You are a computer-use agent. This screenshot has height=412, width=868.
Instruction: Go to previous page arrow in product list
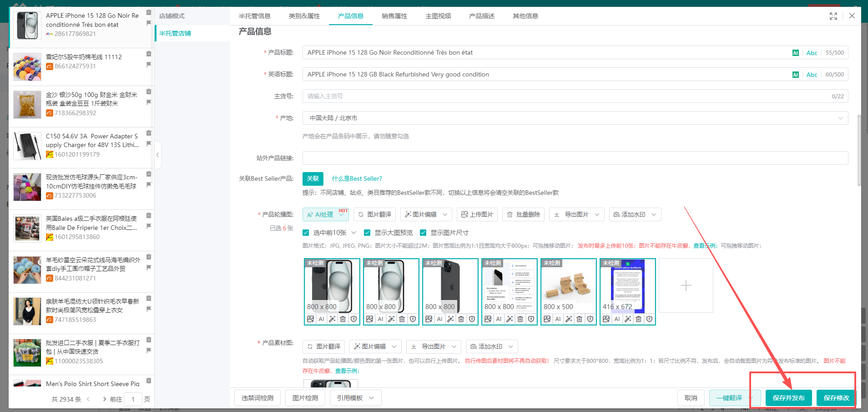pos(88,399)
